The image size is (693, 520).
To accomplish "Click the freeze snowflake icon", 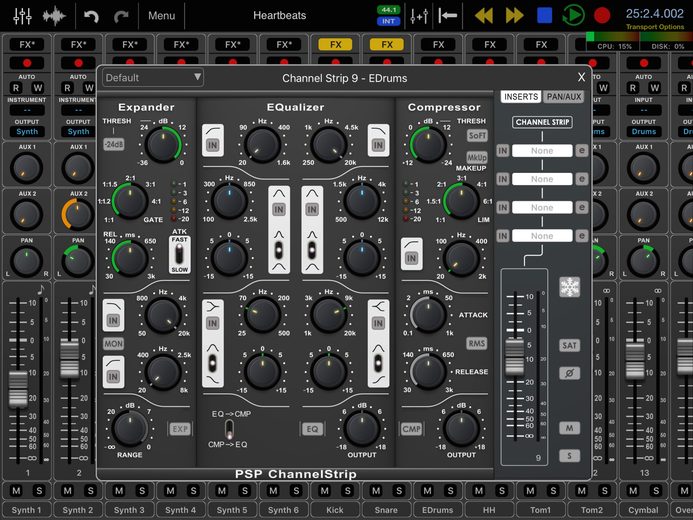I will click(x=569, y=287).
